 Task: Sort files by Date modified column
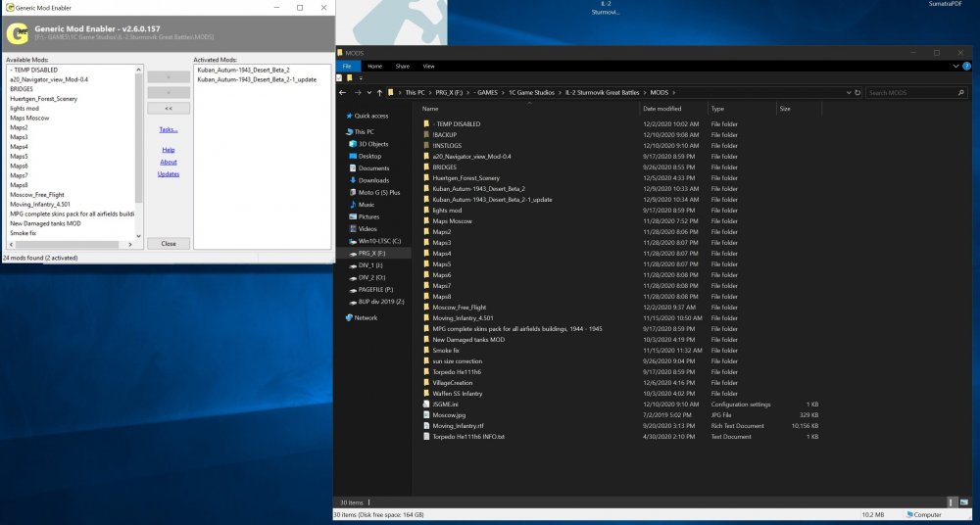pos(662,109)
